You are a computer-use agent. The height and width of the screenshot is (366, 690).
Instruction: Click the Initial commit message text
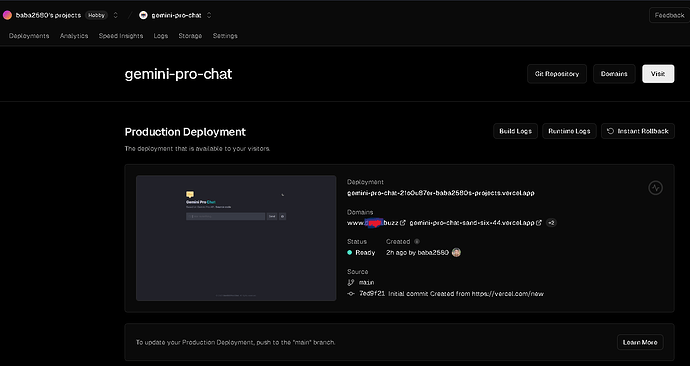466,293
